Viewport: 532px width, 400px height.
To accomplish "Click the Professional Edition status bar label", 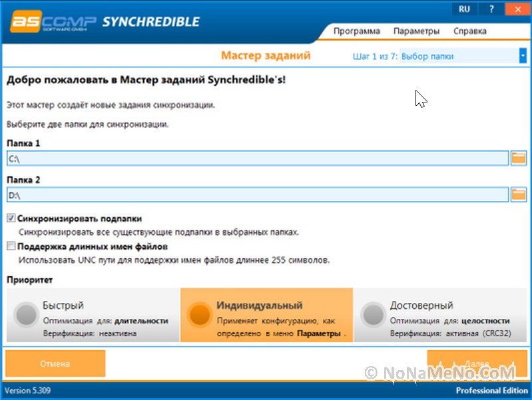I will point(491,390).
